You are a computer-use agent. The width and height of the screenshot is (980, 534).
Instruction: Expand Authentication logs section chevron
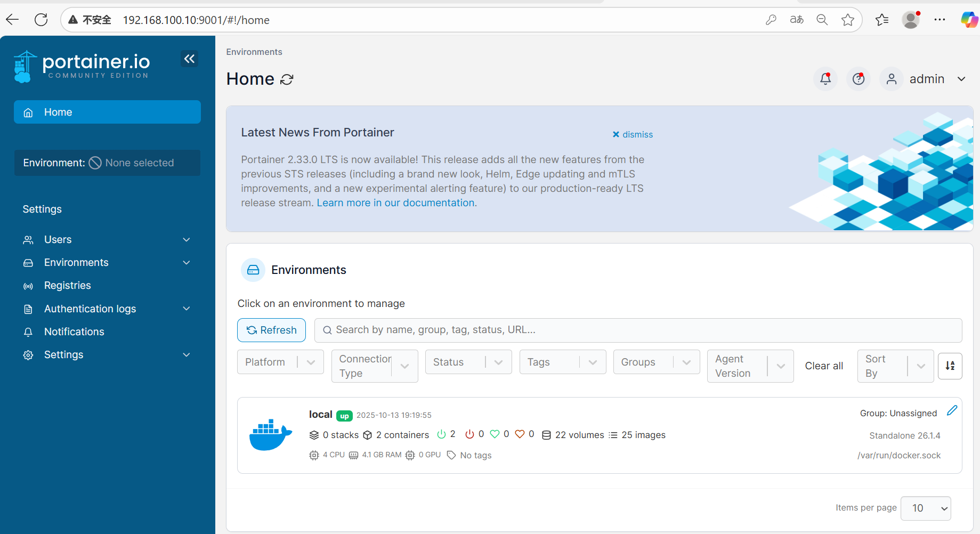187,309
